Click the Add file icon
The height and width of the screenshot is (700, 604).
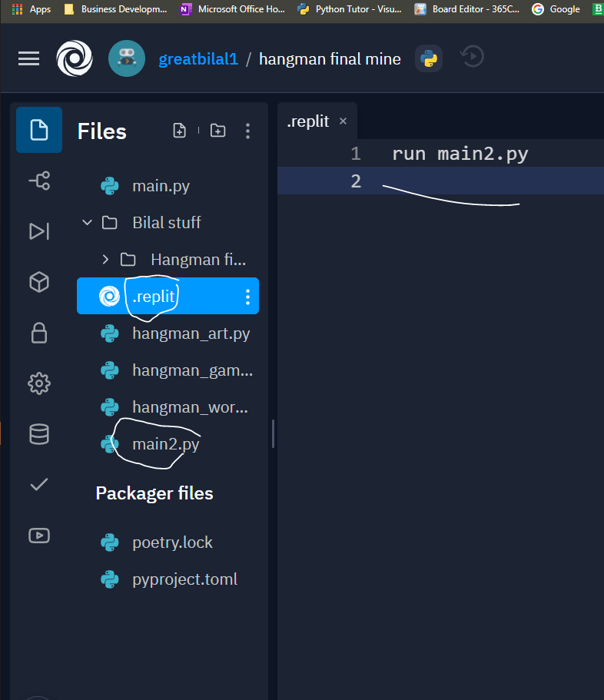[x=180, y=131]
